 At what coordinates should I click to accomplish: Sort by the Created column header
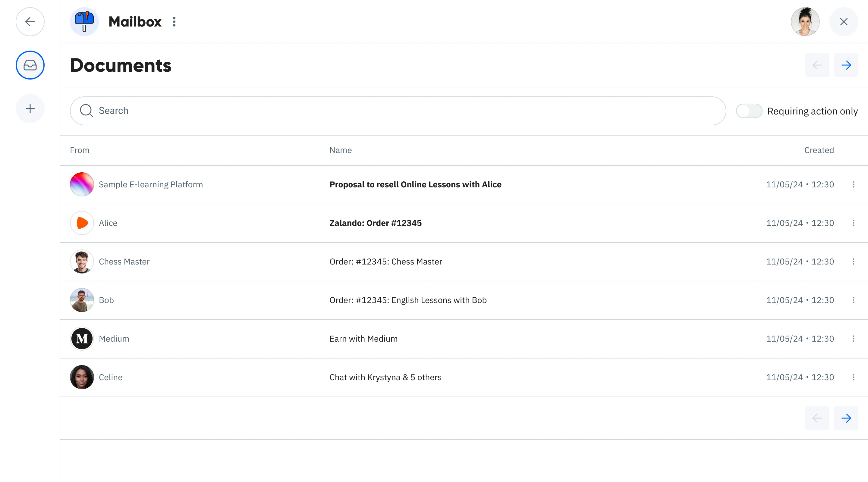coord(819,150)
